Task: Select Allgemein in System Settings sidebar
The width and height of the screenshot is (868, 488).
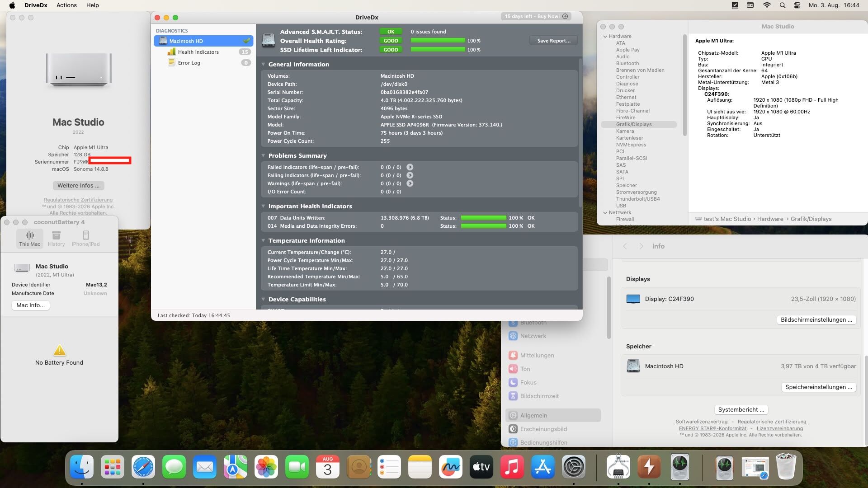Action: click(553, 416)
